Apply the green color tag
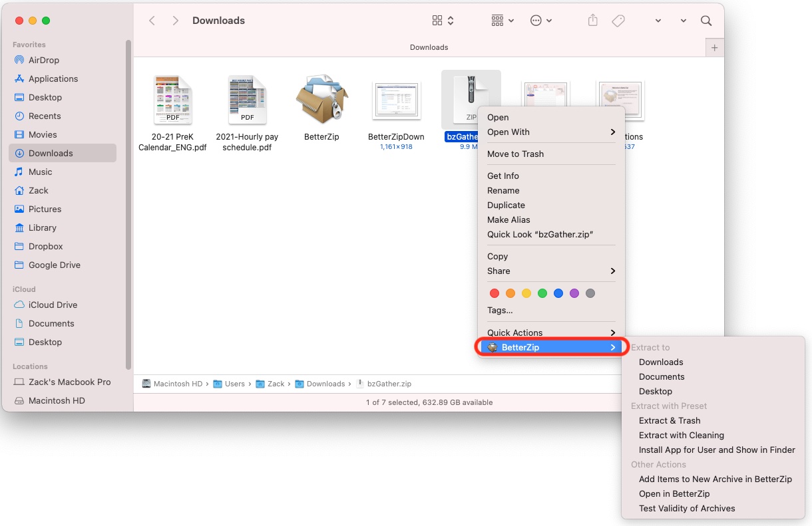812x526 pixels. [x=542, y=293]
